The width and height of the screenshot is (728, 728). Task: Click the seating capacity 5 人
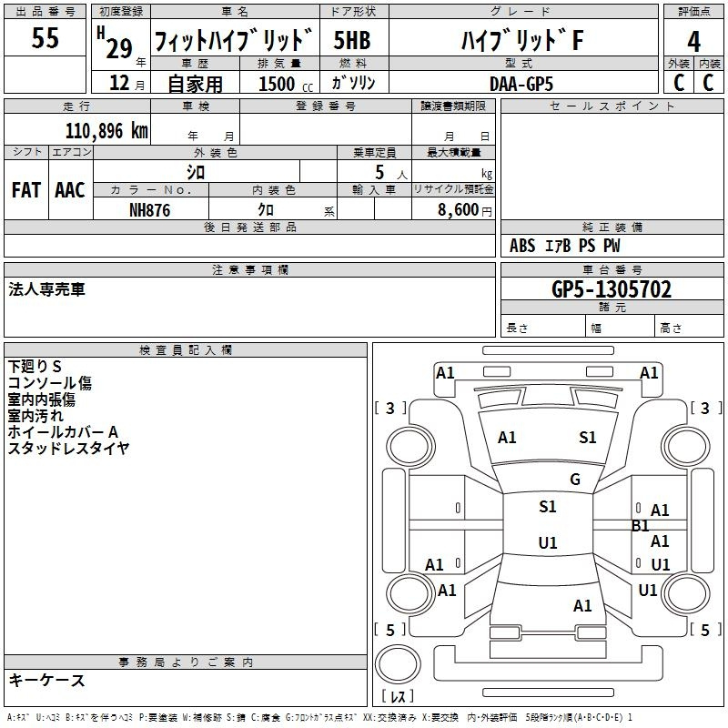[391, 172]
